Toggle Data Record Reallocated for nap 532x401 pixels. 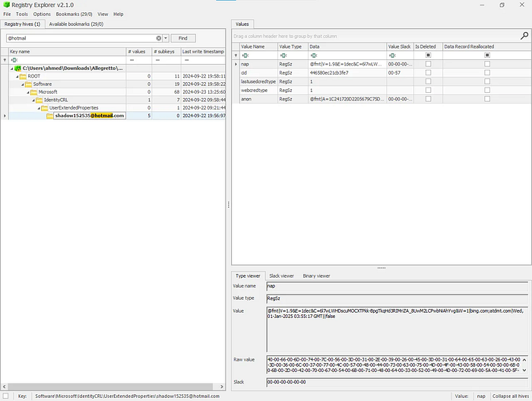tap(487, 64)
